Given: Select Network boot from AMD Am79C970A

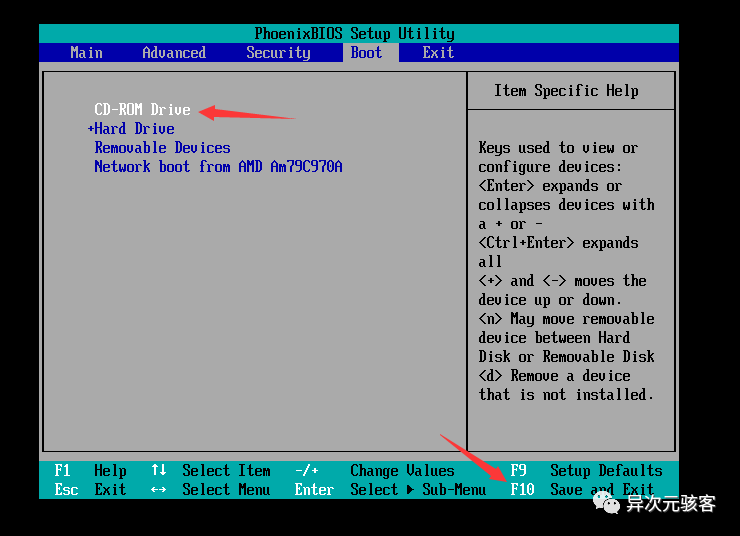Looking at the screenshot, I should [219, 166].
